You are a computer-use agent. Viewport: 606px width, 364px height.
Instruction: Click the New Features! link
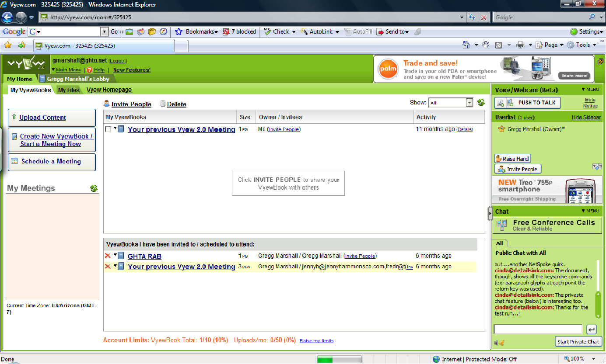coord(132,70)
